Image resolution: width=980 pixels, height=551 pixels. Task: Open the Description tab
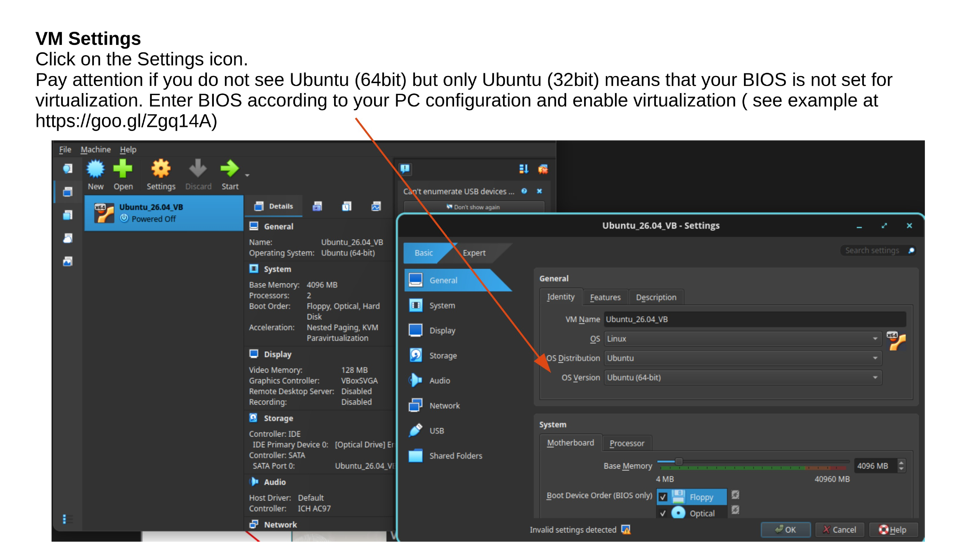656,297
